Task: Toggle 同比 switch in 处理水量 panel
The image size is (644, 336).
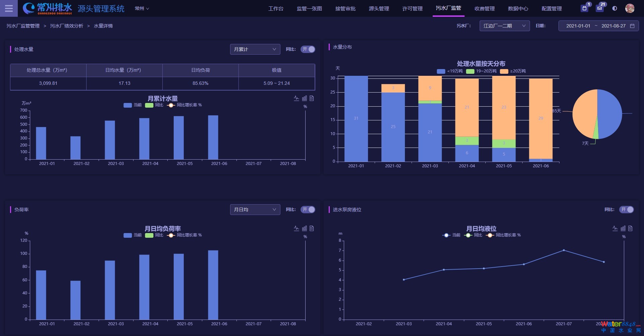Action: (x=308, y=49)
